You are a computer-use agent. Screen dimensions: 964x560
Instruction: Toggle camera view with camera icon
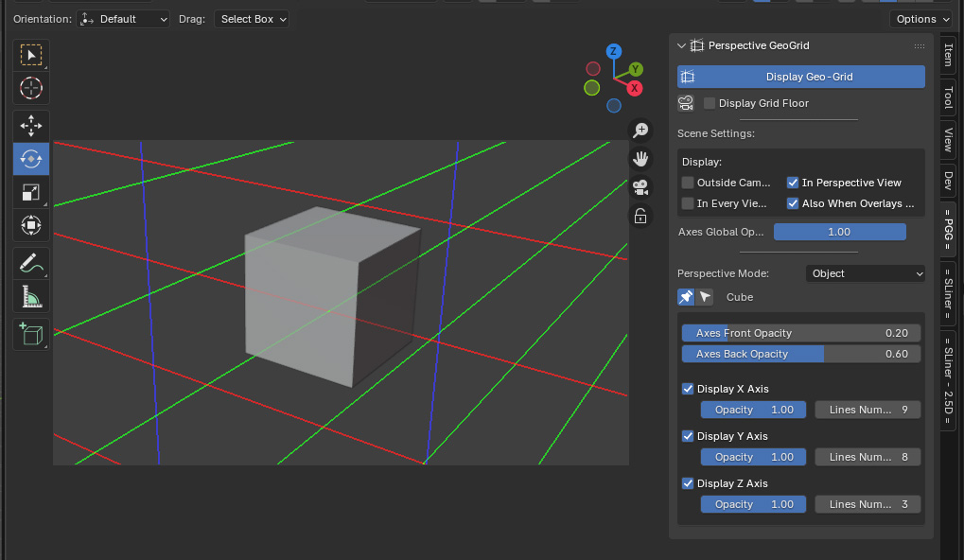[640, 187]
